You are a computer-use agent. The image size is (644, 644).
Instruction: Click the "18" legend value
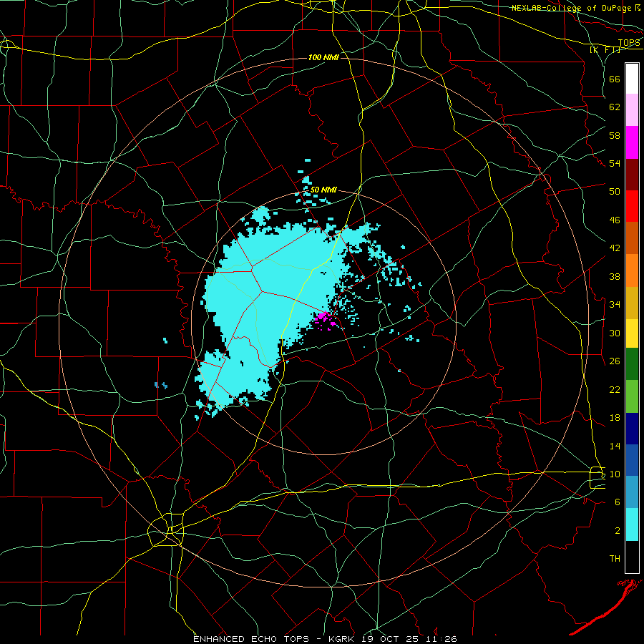click(615, 418)
